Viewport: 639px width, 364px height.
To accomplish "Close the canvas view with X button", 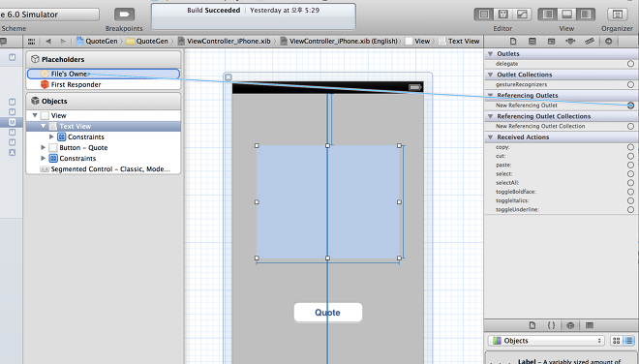I will pos(228,77).
